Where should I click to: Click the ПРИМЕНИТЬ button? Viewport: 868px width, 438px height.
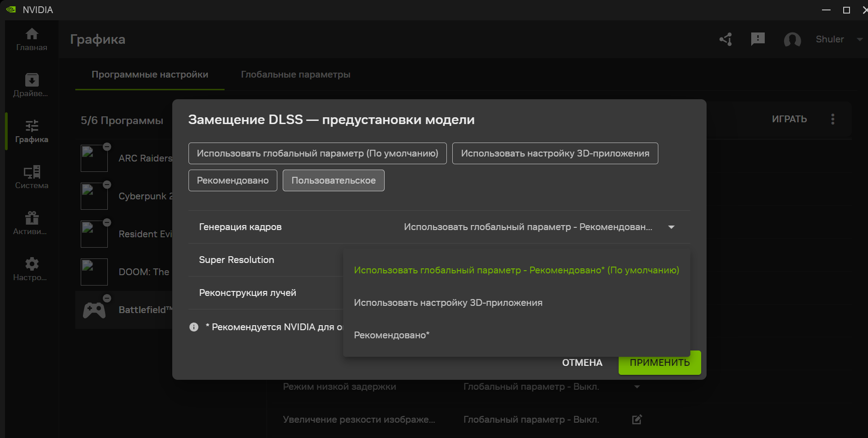pos(659,362)
